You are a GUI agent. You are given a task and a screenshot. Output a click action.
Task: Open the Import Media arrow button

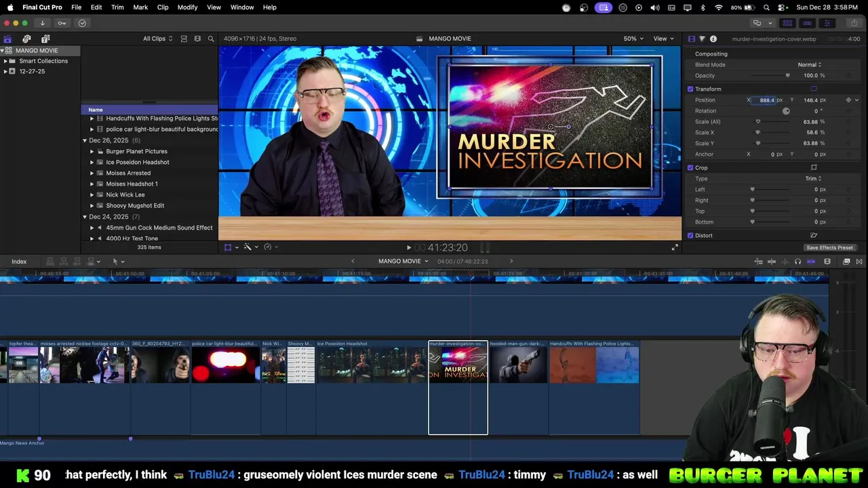[x=42, y=23]
